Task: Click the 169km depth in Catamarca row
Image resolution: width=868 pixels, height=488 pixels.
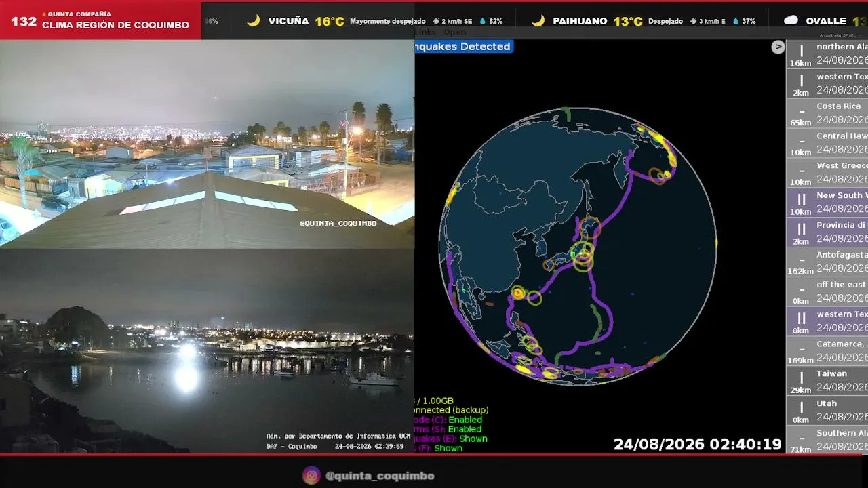Action: click(x=801, y=361)
